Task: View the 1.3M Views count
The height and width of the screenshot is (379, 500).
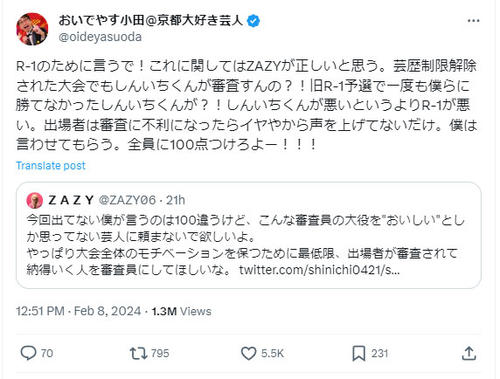Action: 182,311
